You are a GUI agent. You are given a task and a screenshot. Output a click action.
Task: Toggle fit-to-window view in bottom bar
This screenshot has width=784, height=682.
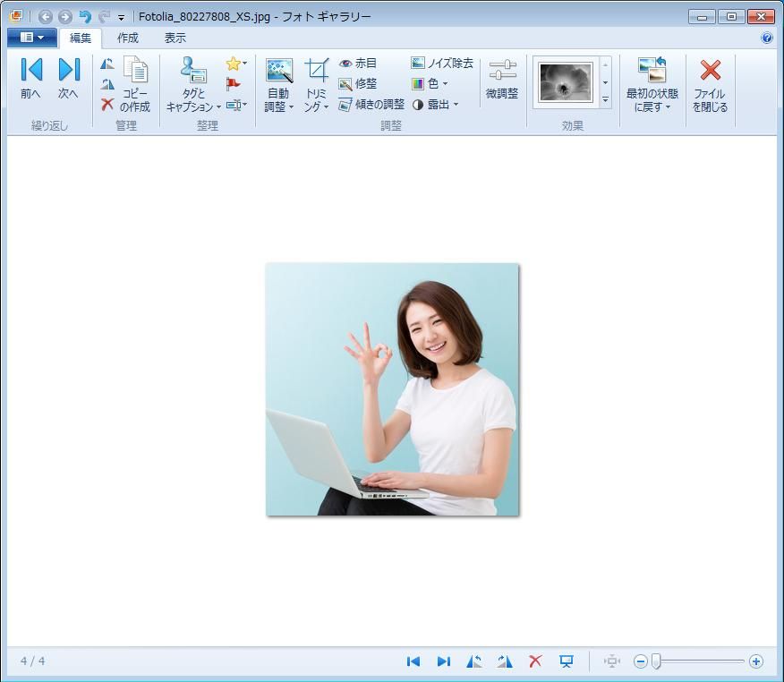click(612, 661)
